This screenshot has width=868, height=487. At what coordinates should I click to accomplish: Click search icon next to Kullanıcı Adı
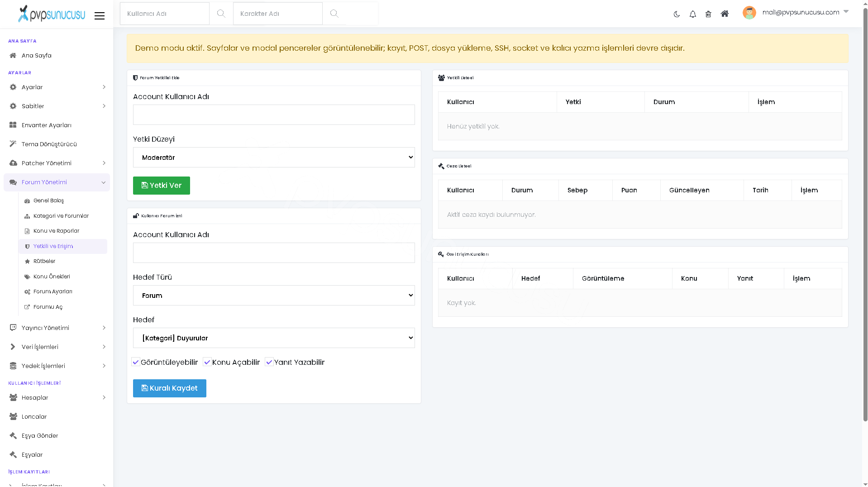tap(221, 14)
